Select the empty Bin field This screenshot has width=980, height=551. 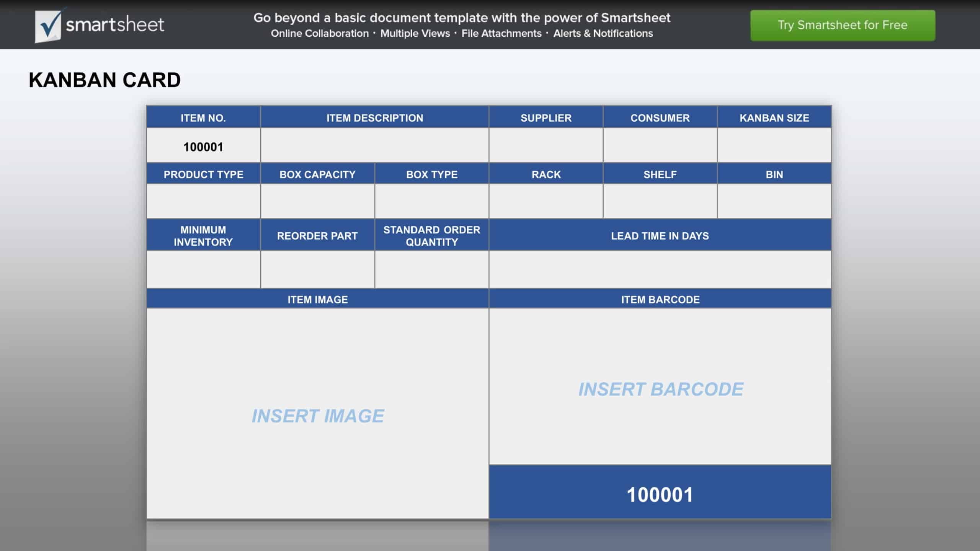coord(774,201)
